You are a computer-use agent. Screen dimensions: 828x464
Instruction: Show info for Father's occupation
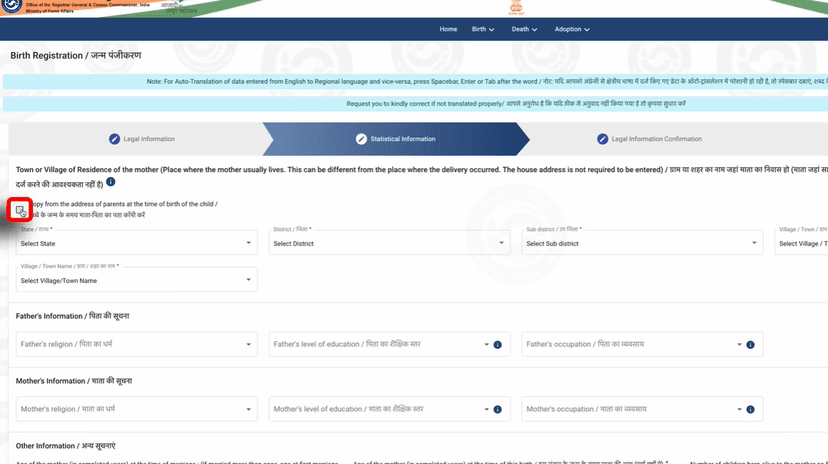(x=750, y=345)
